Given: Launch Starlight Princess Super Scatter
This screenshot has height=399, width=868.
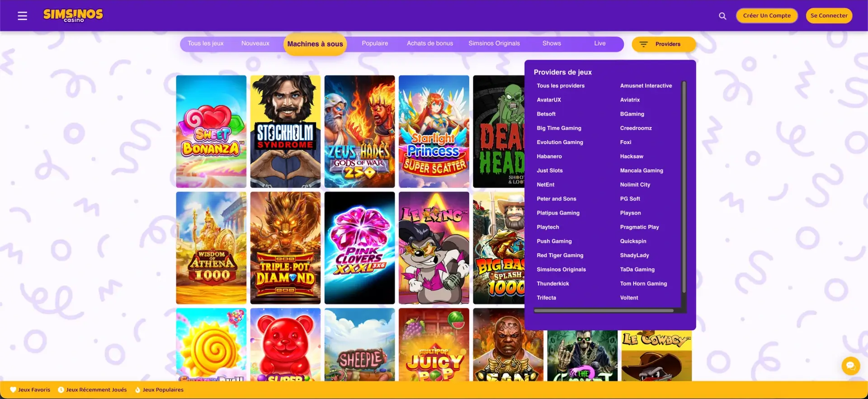Looking at the screenshot, I should tap(434, 131).
